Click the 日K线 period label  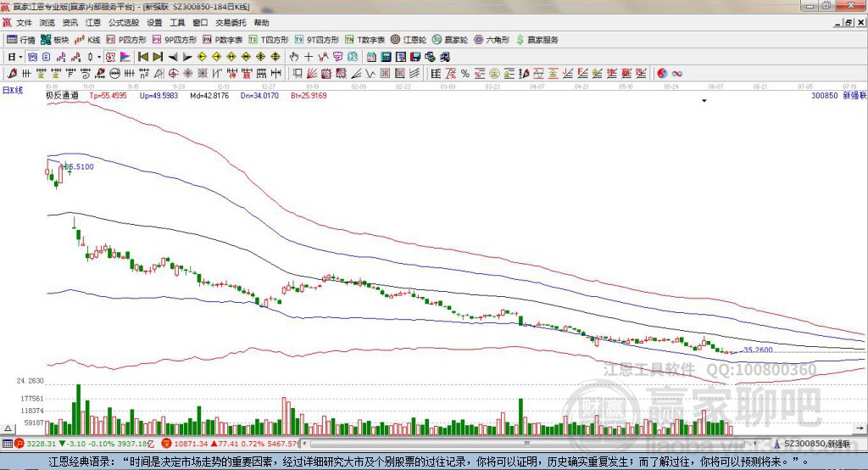click(12, 89)
